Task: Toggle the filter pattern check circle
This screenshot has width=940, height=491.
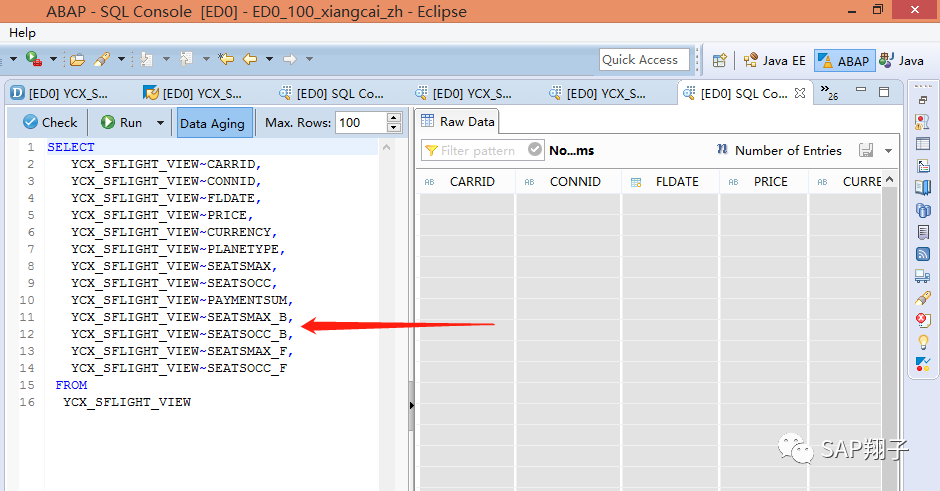Action: tap(535, 149)
